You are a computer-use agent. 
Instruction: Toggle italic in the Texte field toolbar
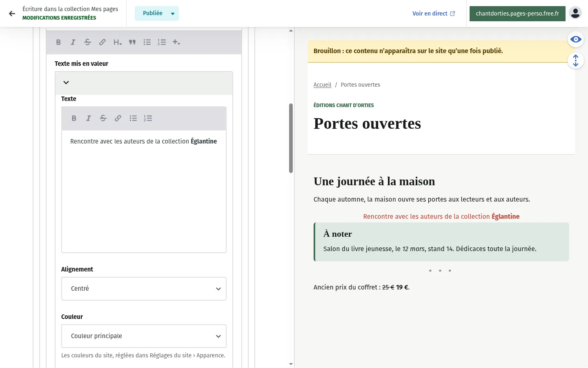[x=89, y=118]
